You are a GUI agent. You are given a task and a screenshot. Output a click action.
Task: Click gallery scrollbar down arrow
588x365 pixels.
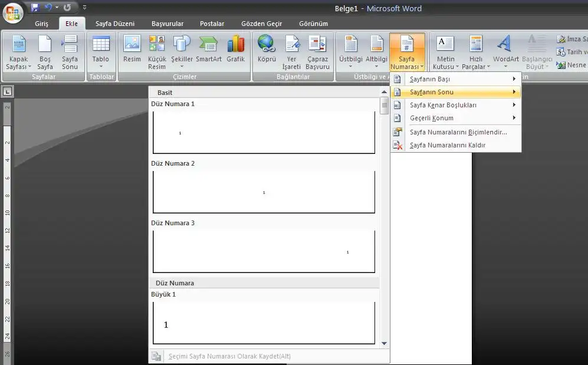coord(384,343)
